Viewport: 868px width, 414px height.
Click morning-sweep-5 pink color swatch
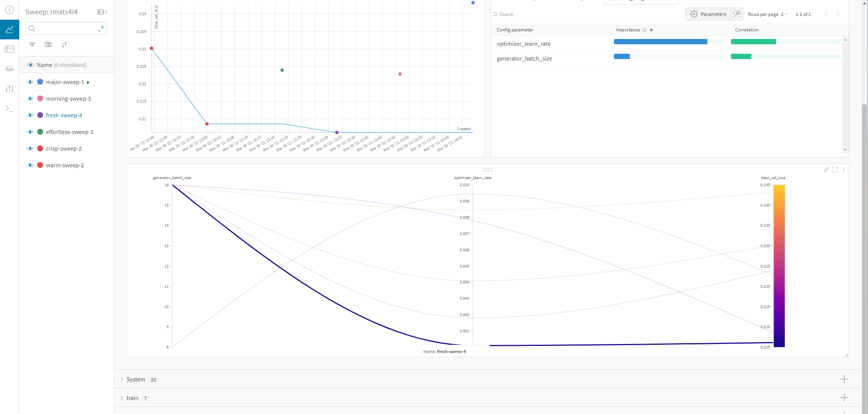(x=40, y=98)
